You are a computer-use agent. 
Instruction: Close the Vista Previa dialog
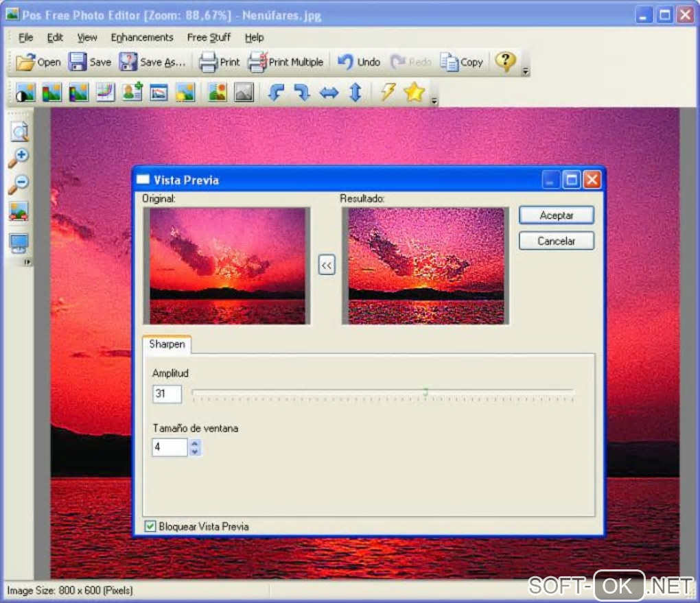[x=592, y=180]
